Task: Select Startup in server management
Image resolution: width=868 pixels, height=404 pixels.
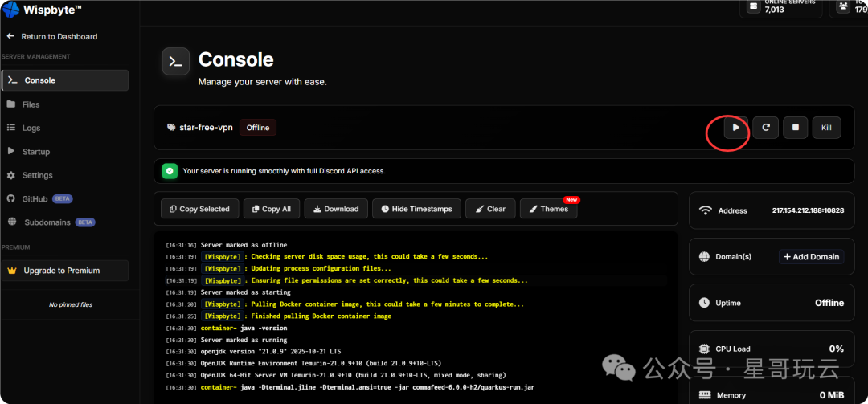Action: (35, 152)
